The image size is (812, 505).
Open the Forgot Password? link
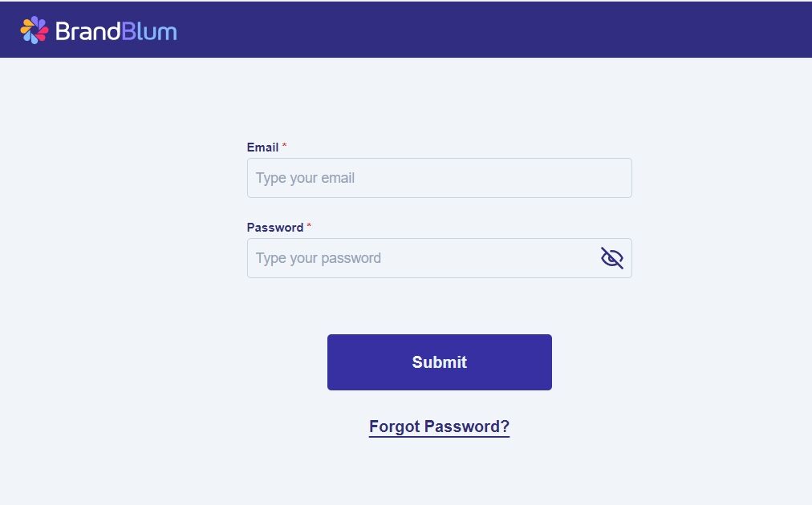[x=439, y=426]
